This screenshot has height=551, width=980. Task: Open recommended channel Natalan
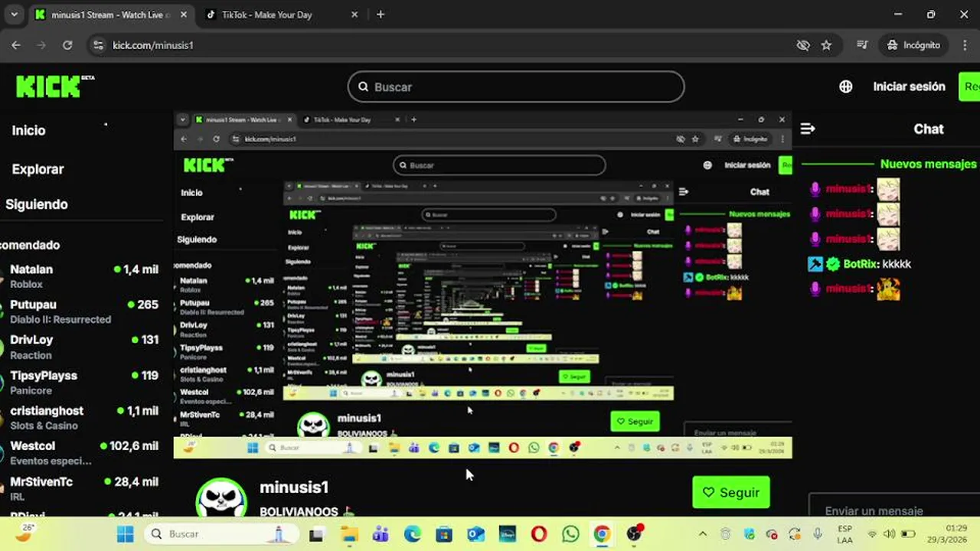tap(81, 276)
